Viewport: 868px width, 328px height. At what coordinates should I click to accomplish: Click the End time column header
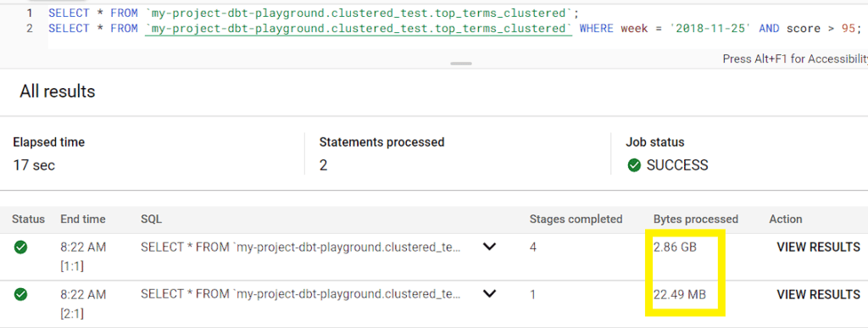pos(82,219)
